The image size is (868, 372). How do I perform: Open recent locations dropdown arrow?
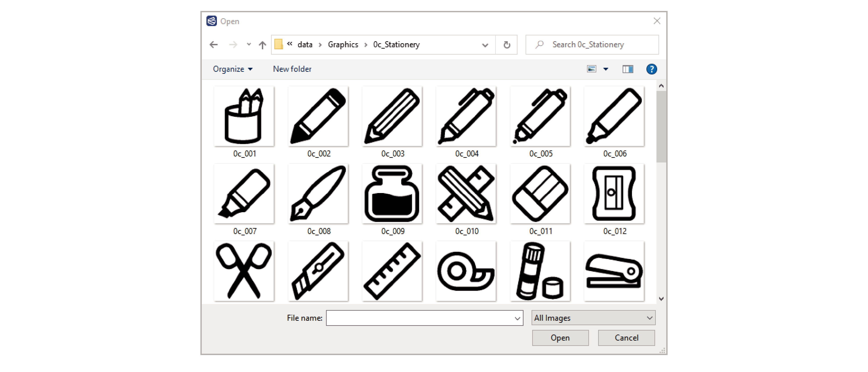(x=249, y=44)
